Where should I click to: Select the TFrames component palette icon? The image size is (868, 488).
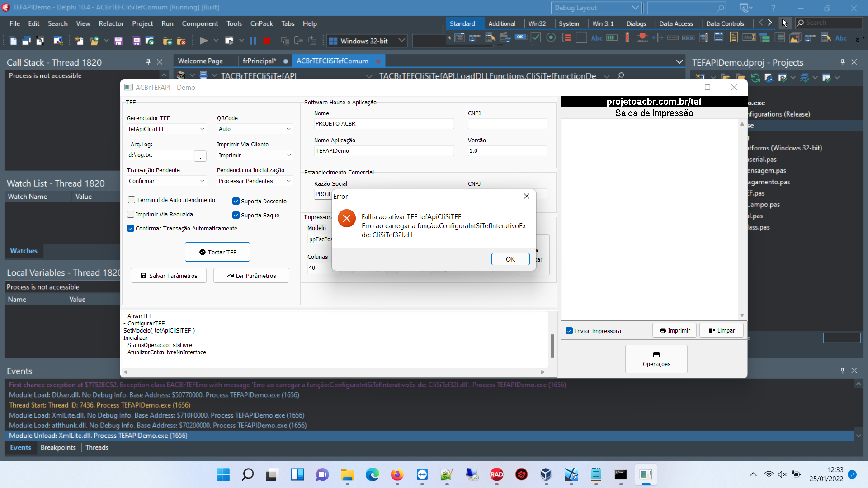coord(459,38)
